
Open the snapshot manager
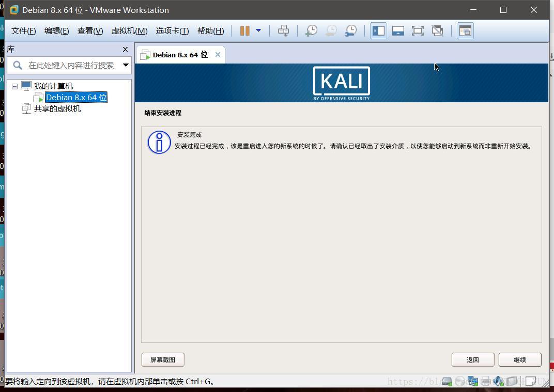pos(351,30)
